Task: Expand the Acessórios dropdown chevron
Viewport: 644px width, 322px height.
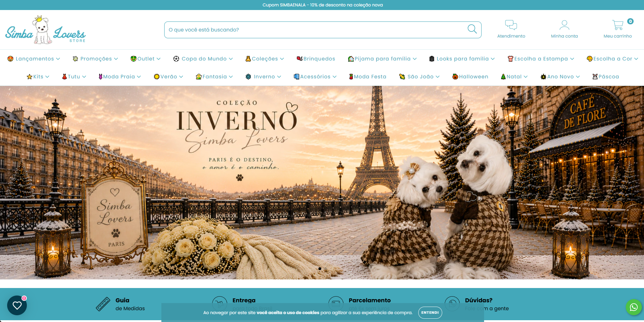Action: click(335, 77)
